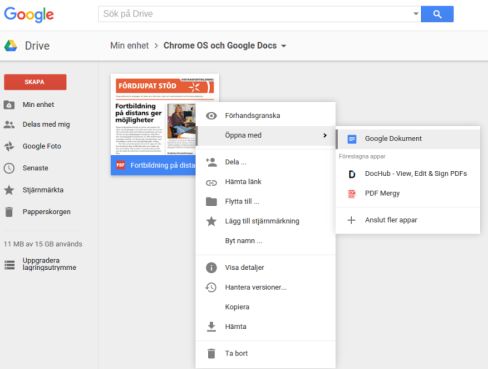Open Senaste in sidebar
Screen dimensions: 488x369
[35, 168]
